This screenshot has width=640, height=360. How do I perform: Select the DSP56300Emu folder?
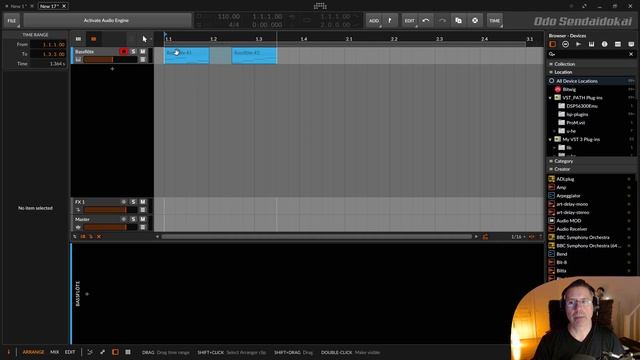click(591, 106)
